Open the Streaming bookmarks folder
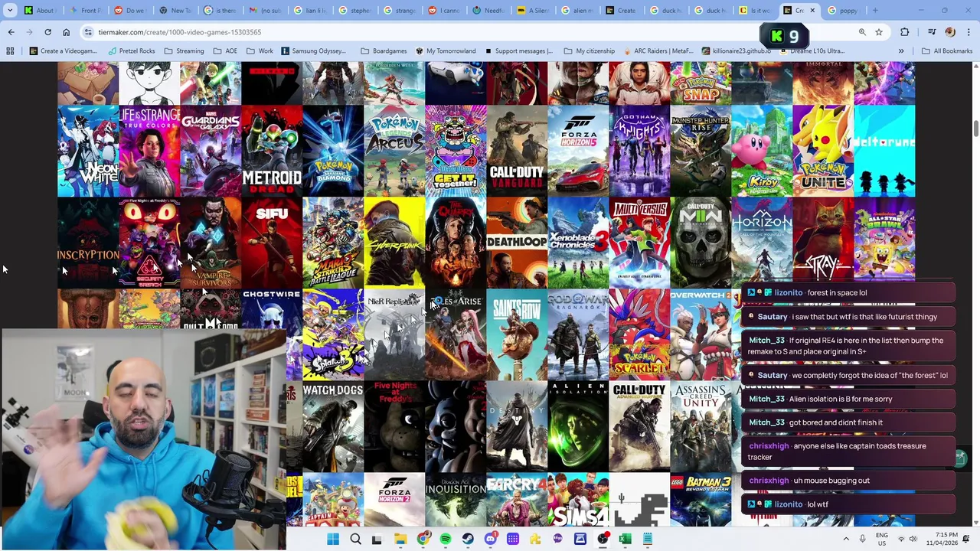This screenshot has height=551, width=980. tap(184, 51)
